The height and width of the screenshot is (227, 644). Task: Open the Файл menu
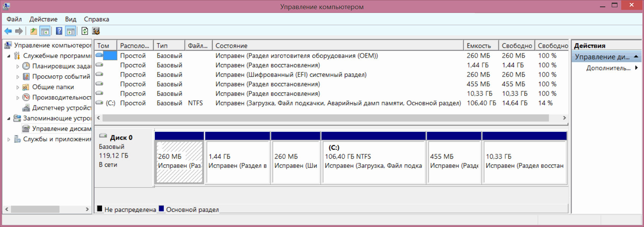coord(14,19)
